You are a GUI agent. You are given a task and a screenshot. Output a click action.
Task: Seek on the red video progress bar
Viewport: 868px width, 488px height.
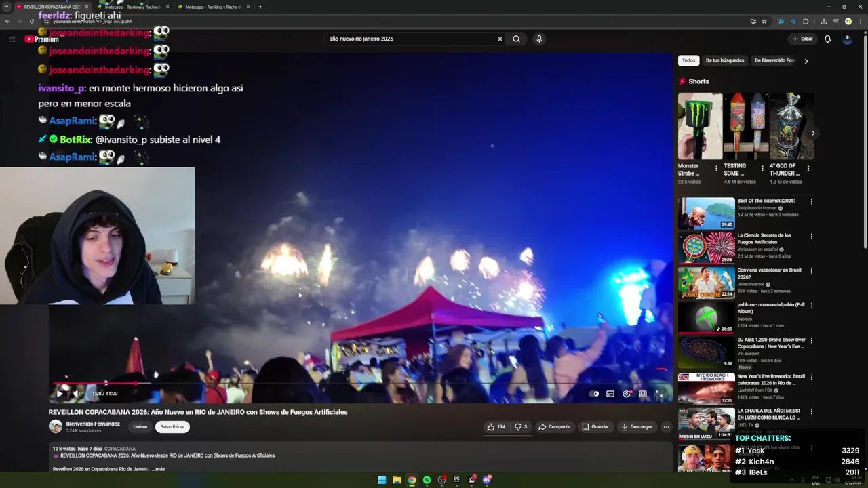[x=360, y=383]
